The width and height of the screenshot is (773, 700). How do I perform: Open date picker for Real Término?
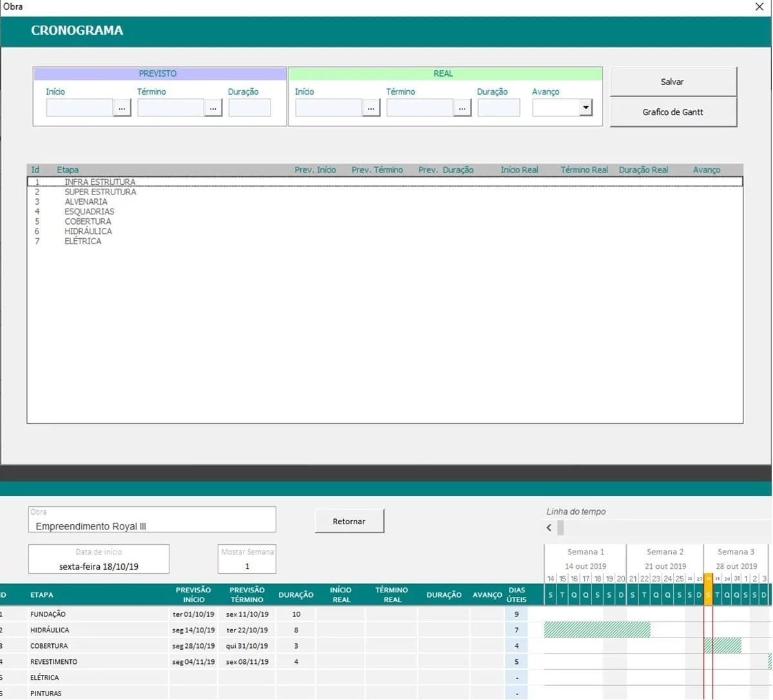462,108
